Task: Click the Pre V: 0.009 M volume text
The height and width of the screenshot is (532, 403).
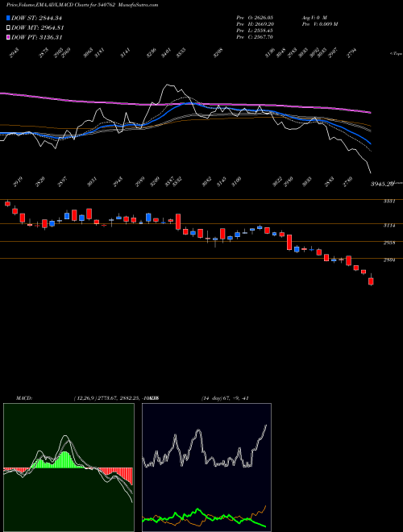Action: (319, 24)
